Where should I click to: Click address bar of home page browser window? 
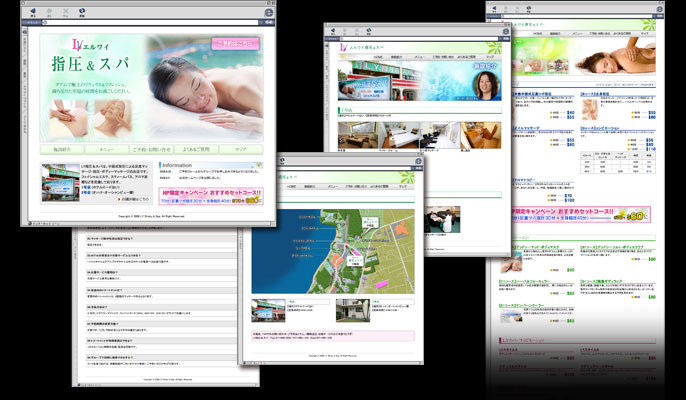pyautogui.click(x=151, y=22)
